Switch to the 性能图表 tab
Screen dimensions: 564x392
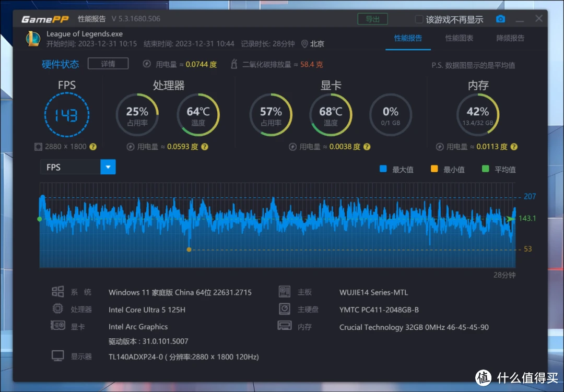(x=459, y=38)
